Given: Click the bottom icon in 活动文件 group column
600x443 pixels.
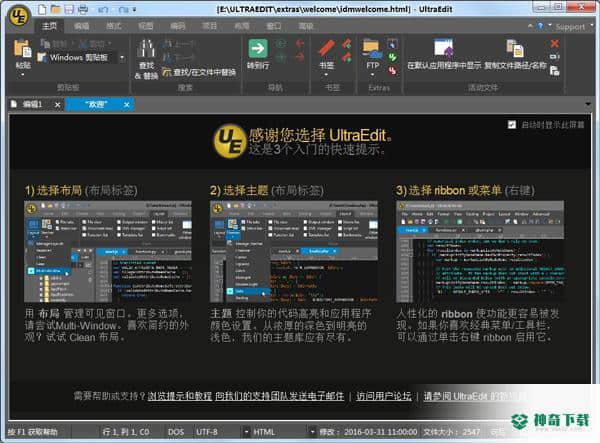Looking at the screenshot, I should (x=554, y=70).
